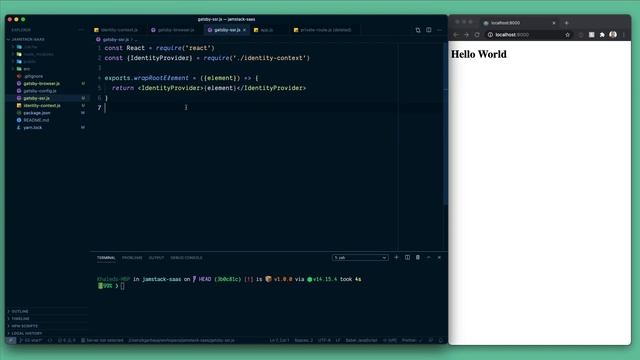Click into the terminal prompt line
Screen dimensions: 640x360
[x=122, y=286]
